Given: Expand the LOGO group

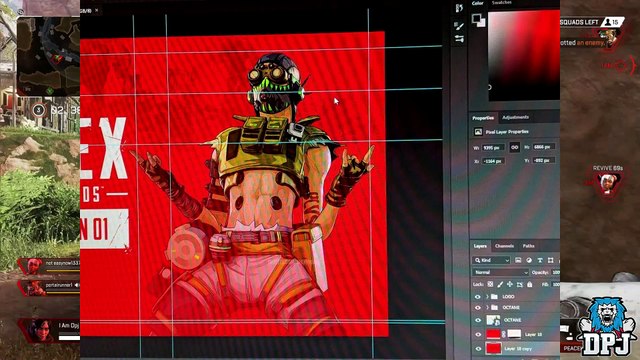Looking at the screenshot, I should point(487,296).
